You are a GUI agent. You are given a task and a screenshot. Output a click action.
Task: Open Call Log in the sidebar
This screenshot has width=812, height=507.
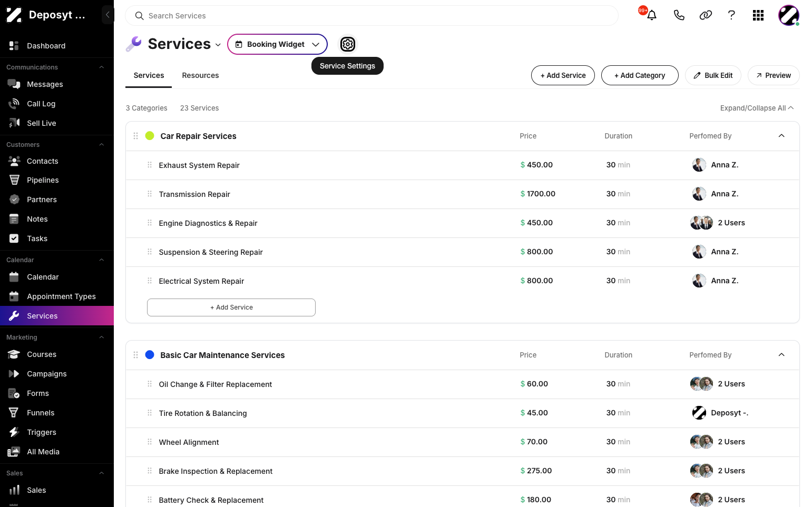[57, 104]
